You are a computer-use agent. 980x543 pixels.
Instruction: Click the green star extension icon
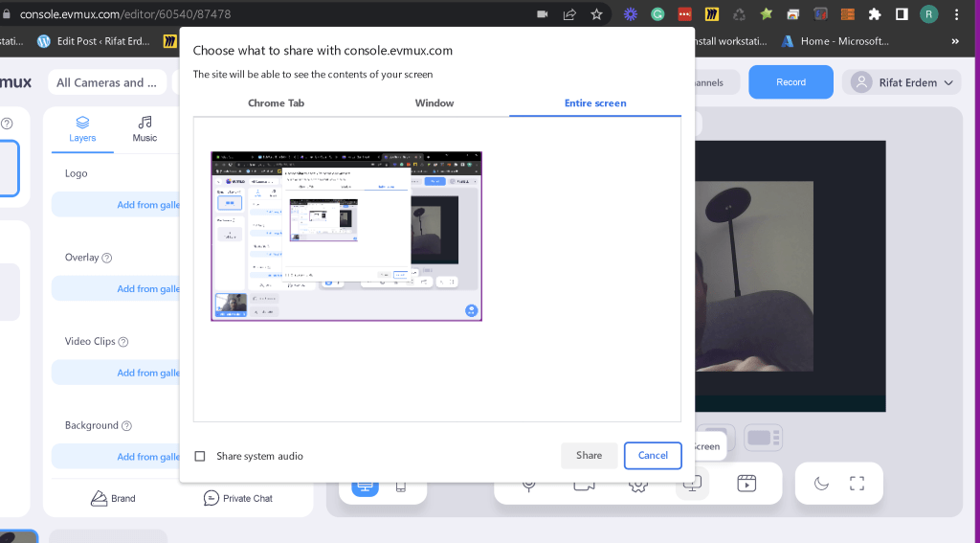pos(767,13)
